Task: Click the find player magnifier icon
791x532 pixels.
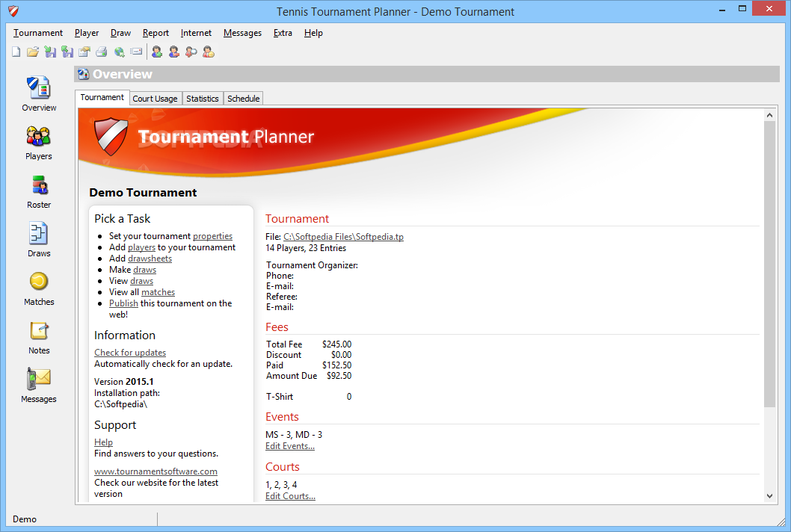Action: 191,52
